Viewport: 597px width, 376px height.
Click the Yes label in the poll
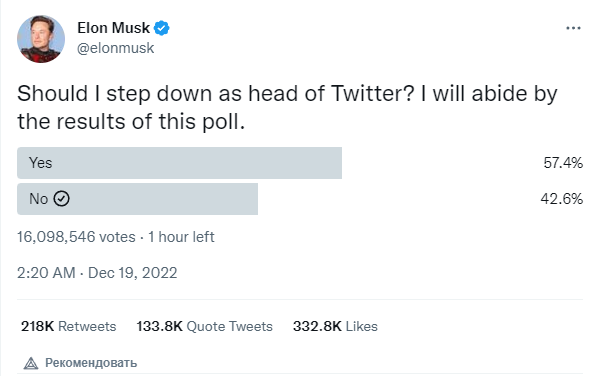[x=40, y=163]
